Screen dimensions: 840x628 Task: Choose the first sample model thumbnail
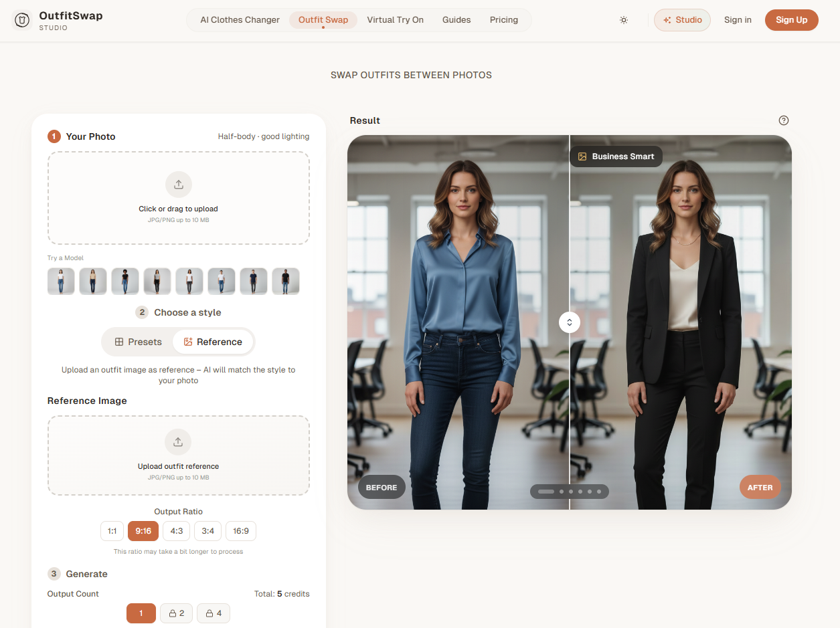click(61, 282)
